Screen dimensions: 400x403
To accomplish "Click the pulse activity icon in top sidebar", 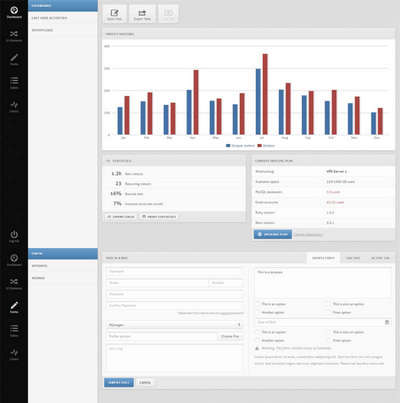I will pos(14,107).
